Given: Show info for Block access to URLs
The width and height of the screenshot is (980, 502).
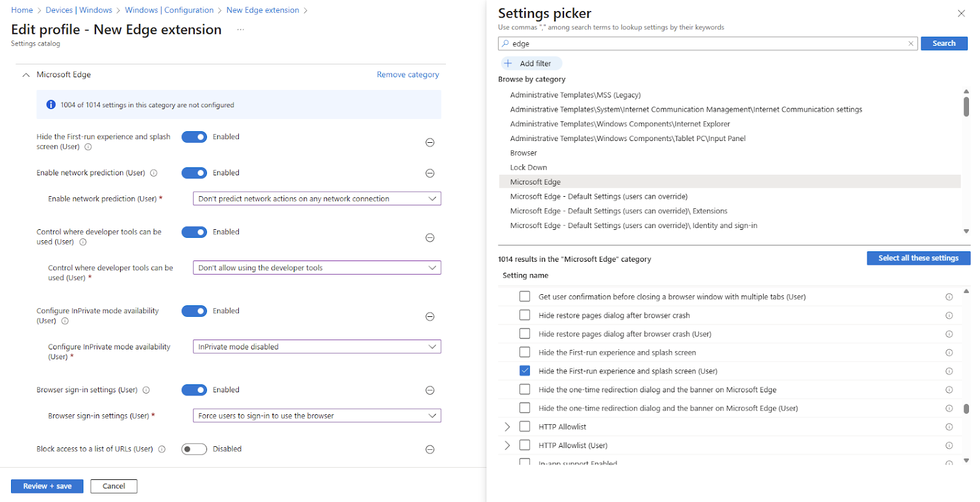Looking at the screenshot, I should tap(162, 449).
